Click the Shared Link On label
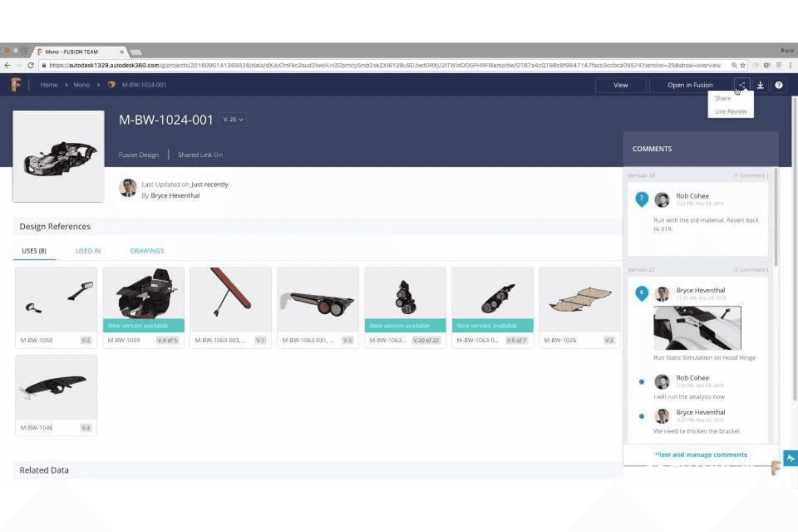This screenshot has width=798, height=532. click(x=200, y=155)
